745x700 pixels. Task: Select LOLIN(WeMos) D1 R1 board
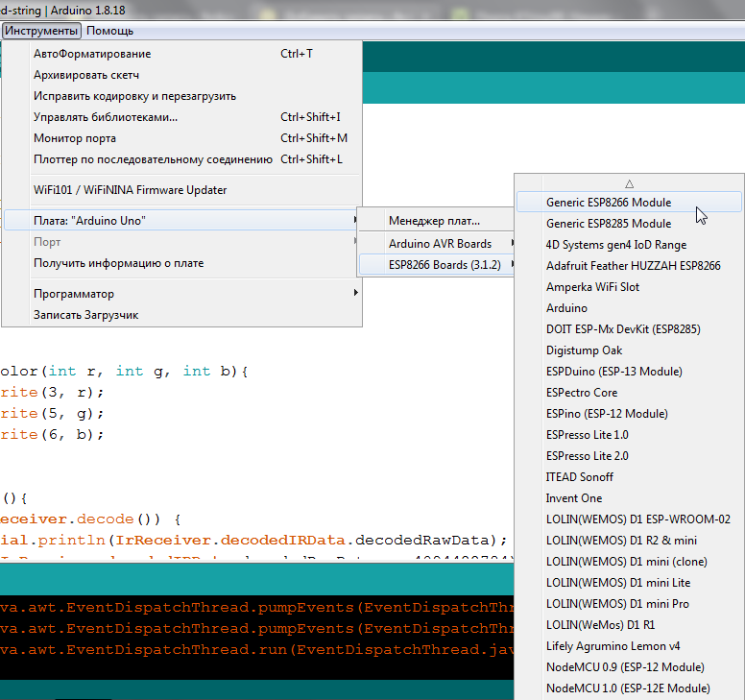coord(629,625)
